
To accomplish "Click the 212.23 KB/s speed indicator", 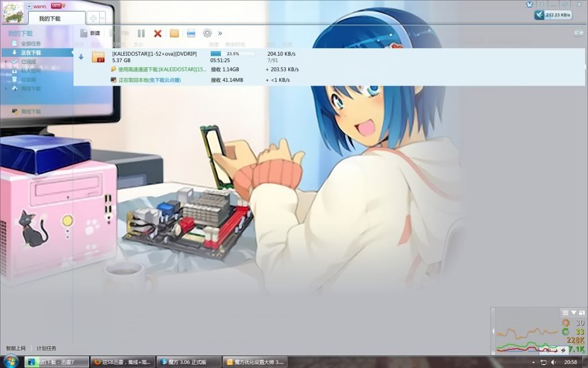I will [553, 15].
